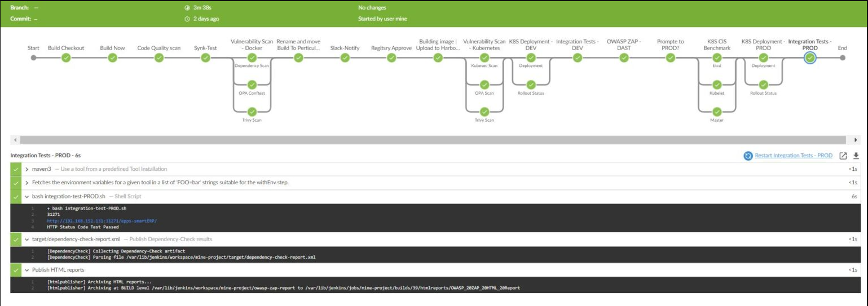Select the Kubelet benchmark node
The image size is (868, 306).
point(717,85)
